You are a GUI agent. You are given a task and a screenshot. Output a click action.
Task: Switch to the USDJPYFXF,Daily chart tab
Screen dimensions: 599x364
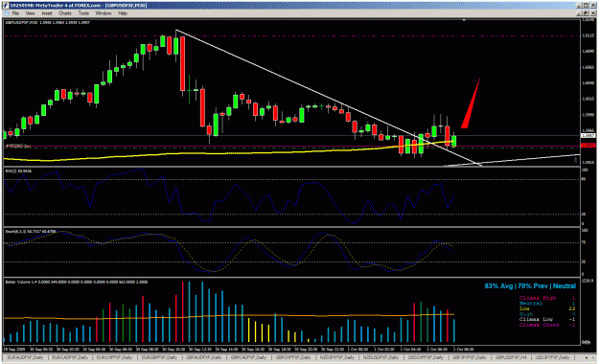pyautogui.click(x=552, y=357)
